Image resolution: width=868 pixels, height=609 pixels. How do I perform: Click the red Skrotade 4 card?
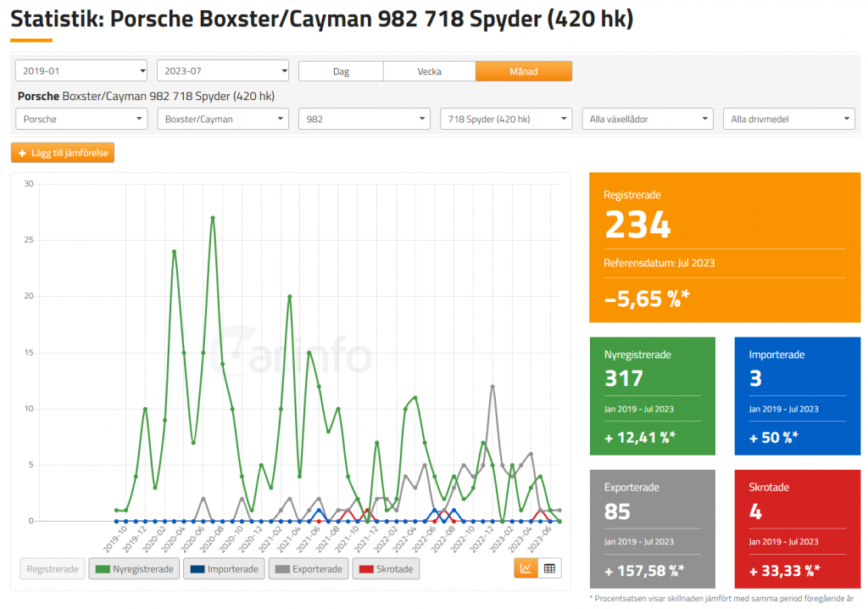(x=798, y=529)
